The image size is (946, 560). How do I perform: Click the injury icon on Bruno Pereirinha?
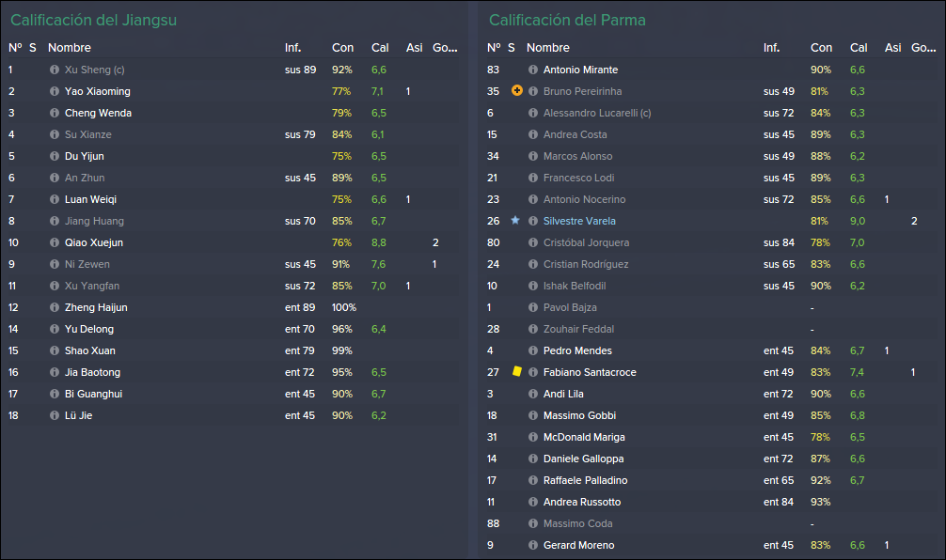[517, 91]
